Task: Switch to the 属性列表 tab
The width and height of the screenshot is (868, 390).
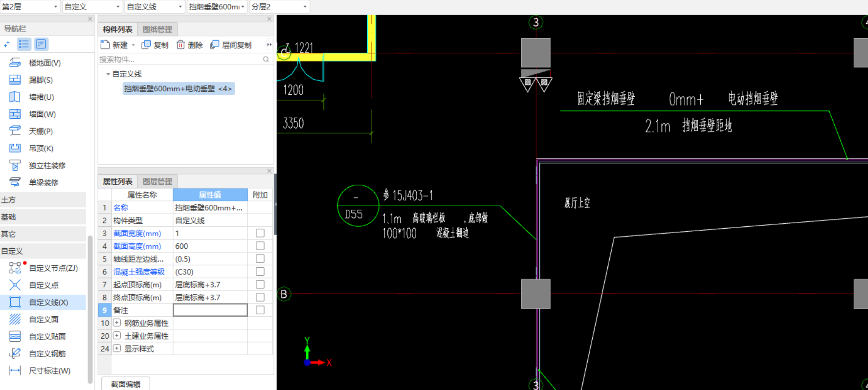Action: pyautogui.click(x=117, y=181)
